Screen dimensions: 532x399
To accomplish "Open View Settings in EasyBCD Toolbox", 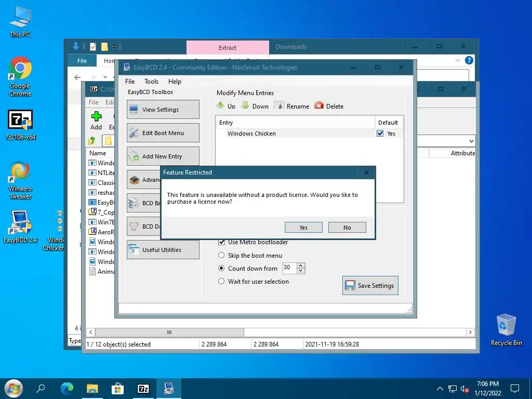I will click(x=163, y=109).
